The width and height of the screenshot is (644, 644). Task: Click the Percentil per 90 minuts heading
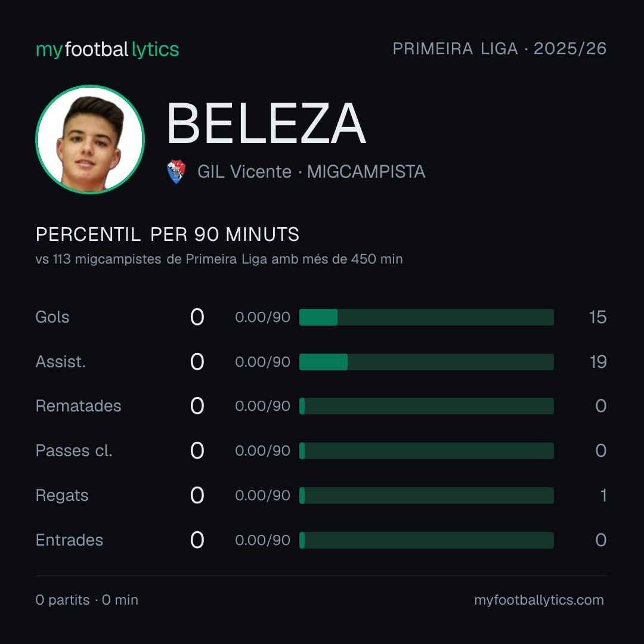coord(168,234)
